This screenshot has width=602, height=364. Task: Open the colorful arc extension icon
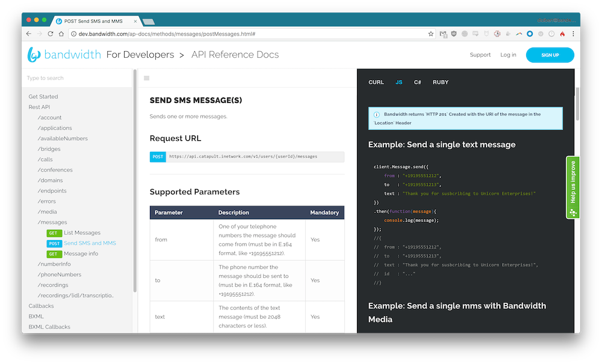(519, 34)
